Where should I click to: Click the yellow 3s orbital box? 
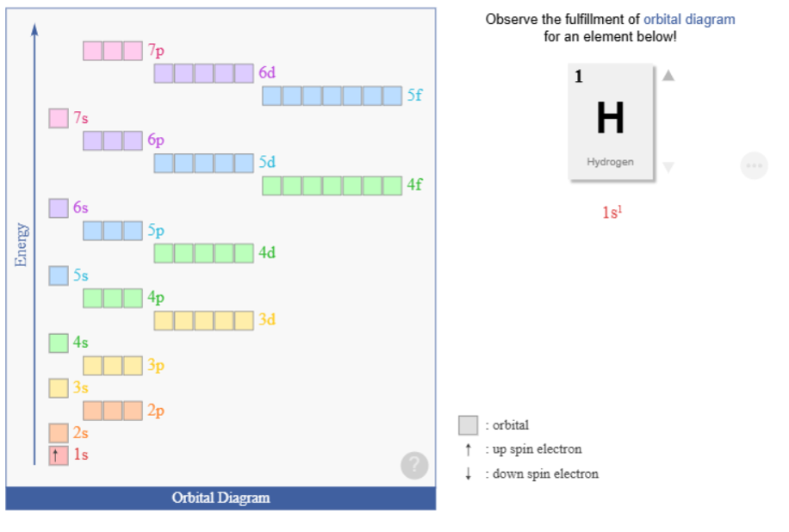coord(59,387)
